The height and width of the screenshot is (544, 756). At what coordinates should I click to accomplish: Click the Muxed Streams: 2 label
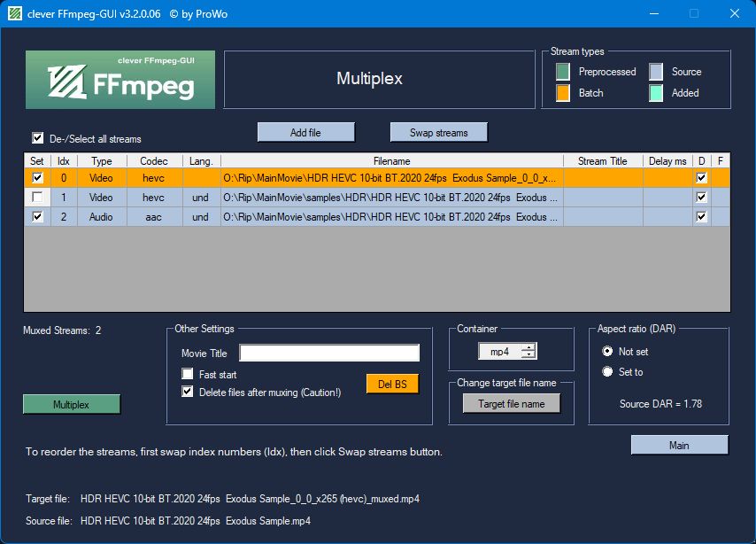62,330
